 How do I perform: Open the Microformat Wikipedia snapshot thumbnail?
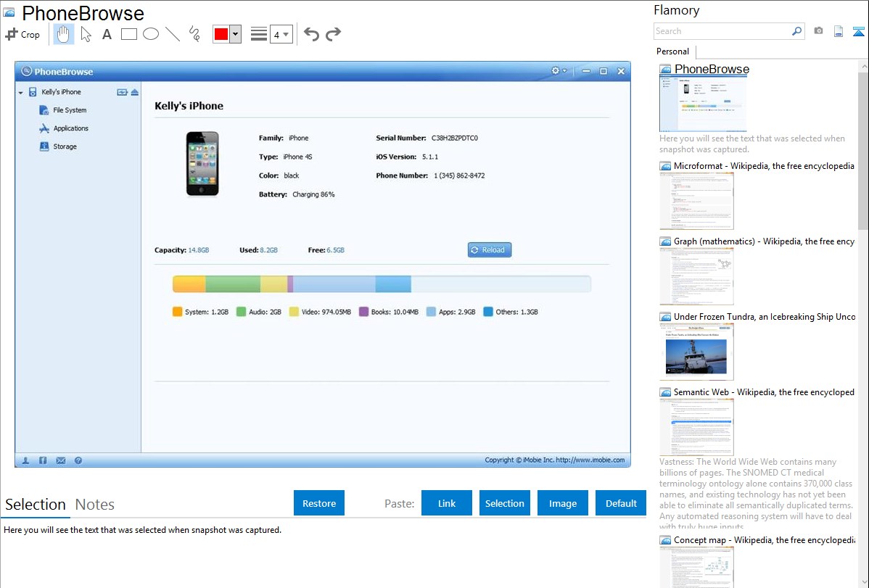(x=696, y=201)
